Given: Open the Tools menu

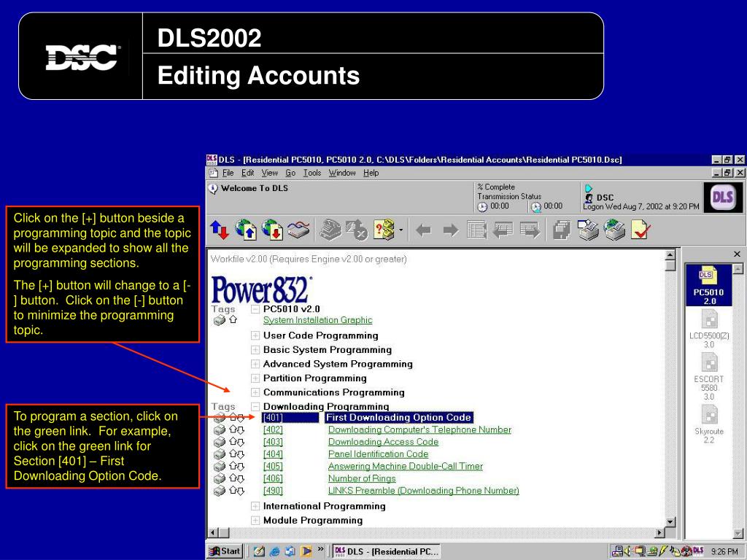Looking at the screenshot, I should (x=312, y=173).
